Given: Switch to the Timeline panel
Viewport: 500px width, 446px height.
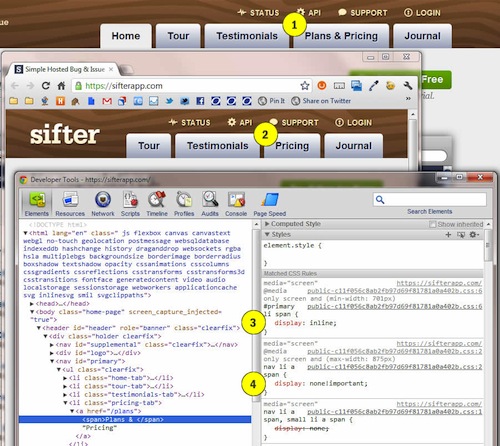Looking at the screenshot, I should point(157,204).
